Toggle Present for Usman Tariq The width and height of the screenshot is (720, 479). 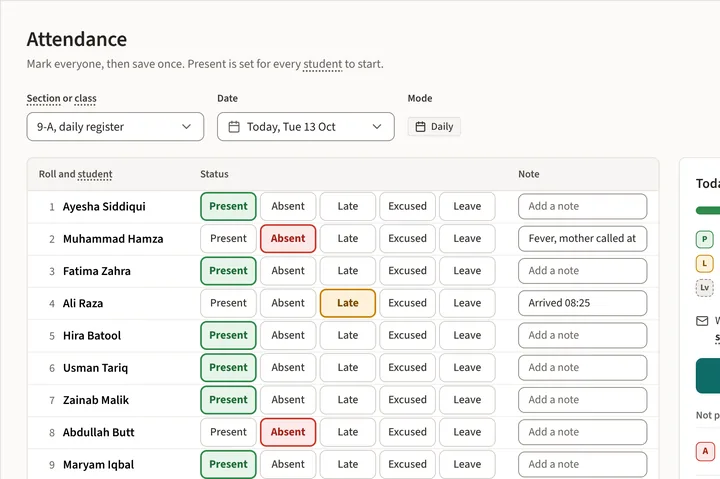tap(228, 368)
